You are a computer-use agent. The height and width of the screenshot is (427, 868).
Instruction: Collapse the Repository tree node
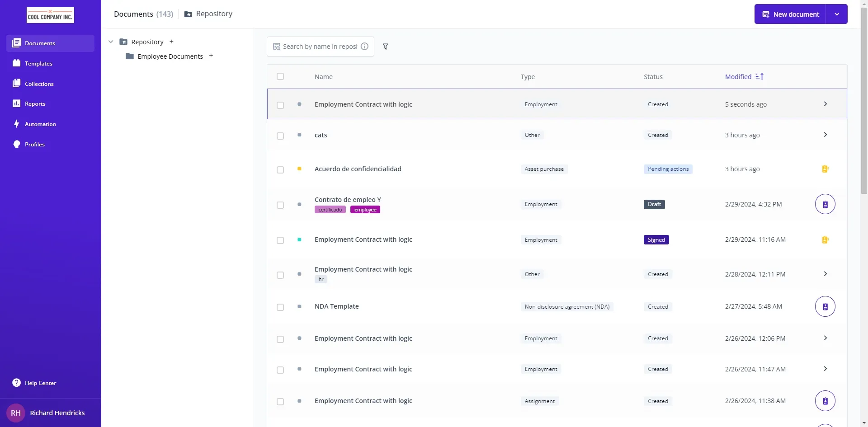point(111,42)
